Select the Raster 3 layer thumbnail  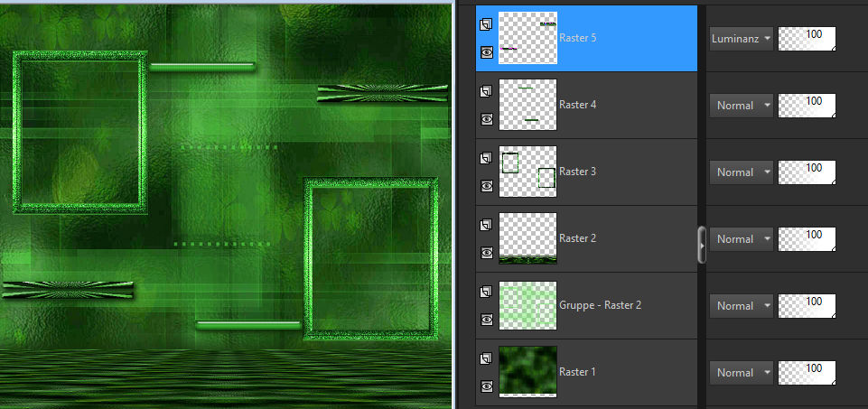pyautogui.click(x=527, y=172)
